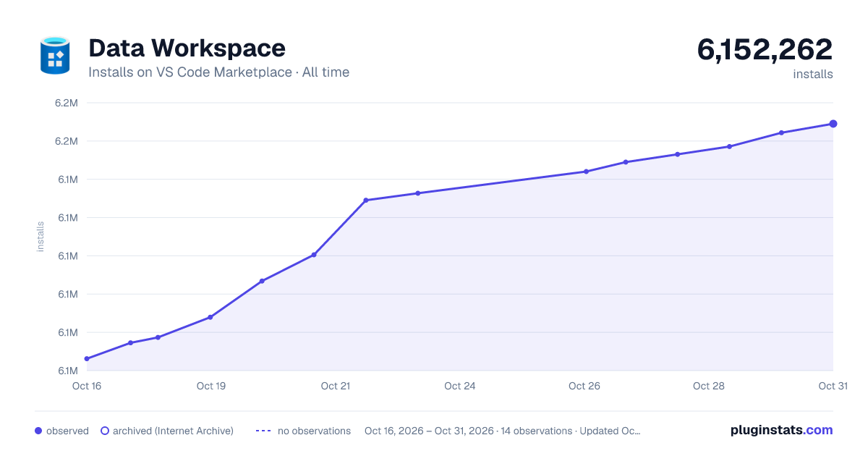The image size is (868, 456).
Task: Open the pluginstats.com link
Action: pos(781,430)
